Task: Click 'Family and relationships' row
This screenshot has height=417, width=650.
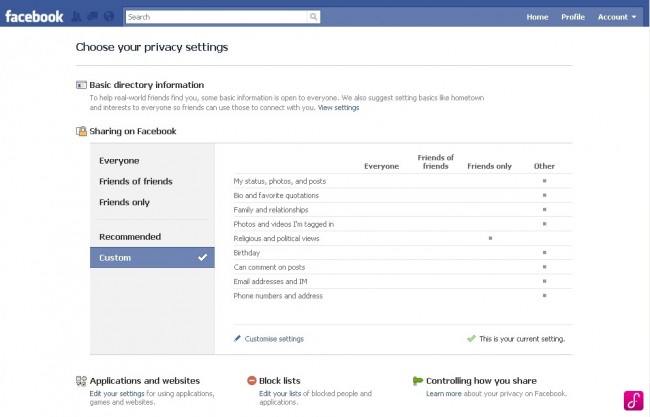Action: [x=403, y=210]
